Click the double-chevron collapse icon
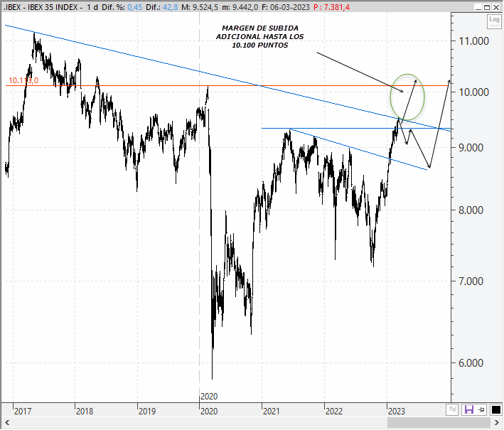504x430 pixels. (x=453, y=410)
